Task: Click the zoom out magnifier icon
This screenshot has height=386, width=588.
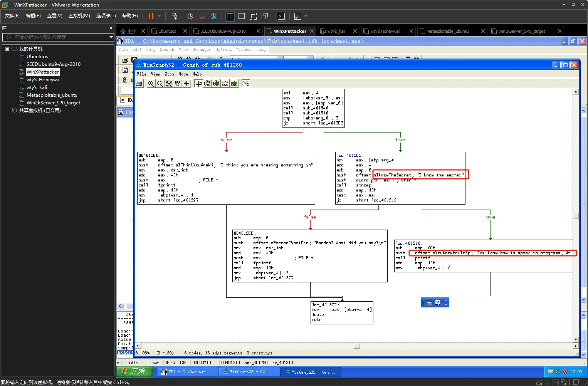Action: pos(160,84)
